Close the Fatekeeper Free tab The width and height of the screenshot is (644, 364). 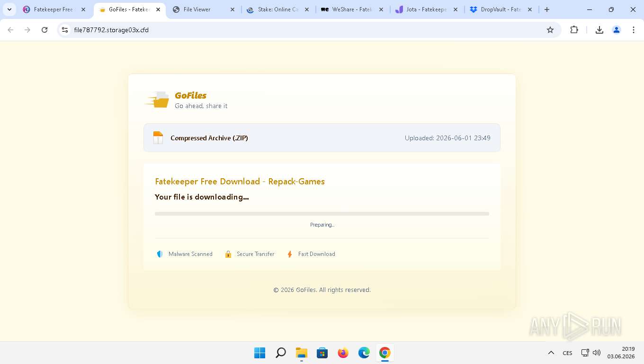tap(83, 9)
